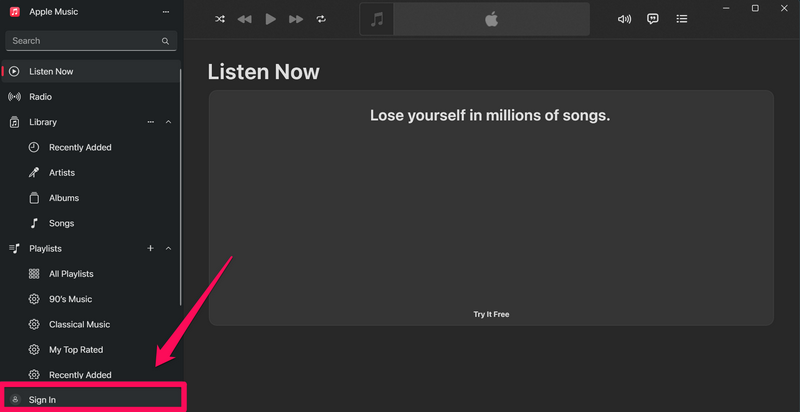Click the Apple Music app logo icon
Screen dimensions: 800x412
coord(15,12)
